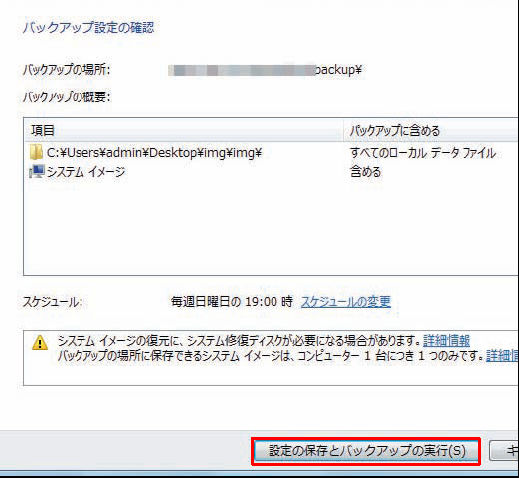Click empty area of backup summary list

271,228
